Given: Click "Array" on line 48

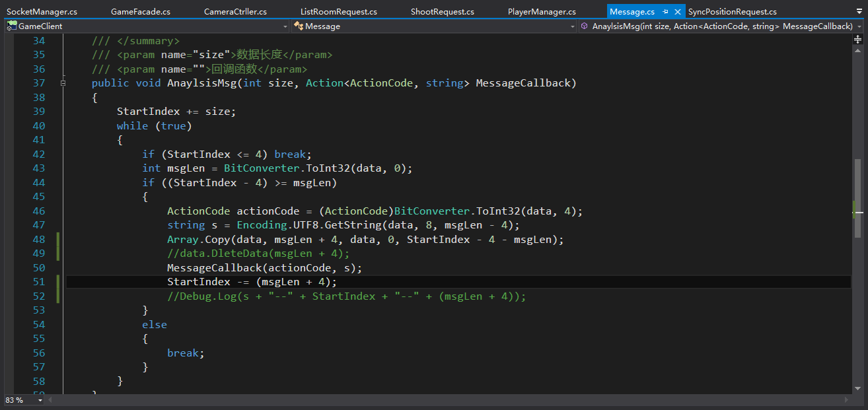Looking at the screenshot, I should pos(183,240).
